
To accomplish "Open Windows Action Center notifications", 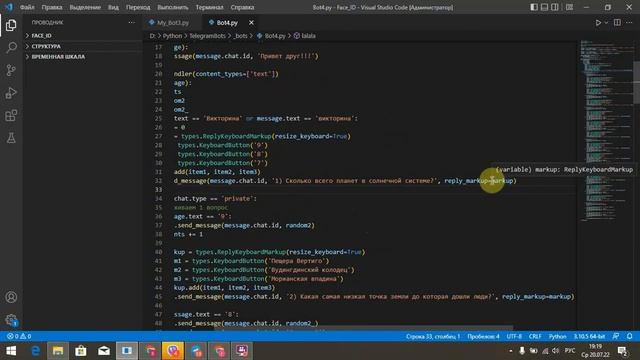I will (x=623, y=351).
